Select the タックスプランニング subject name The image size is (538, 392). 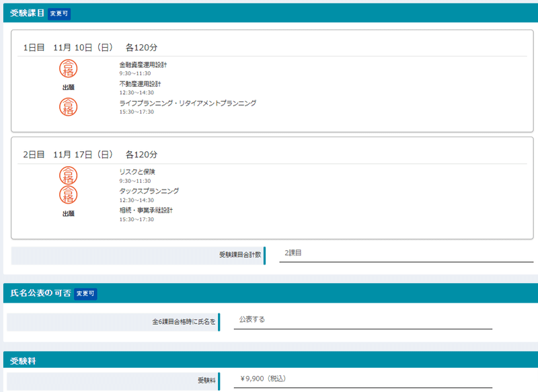tap(149, 191)
